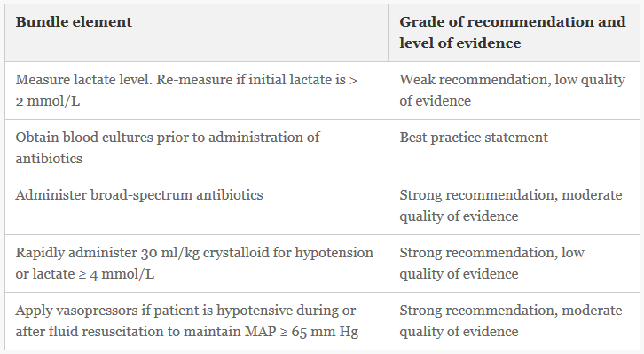Click "quality of evidence" in the crystalloid row
The height and width of the screenshot is (354, 644).
click(x=459, y=274)
